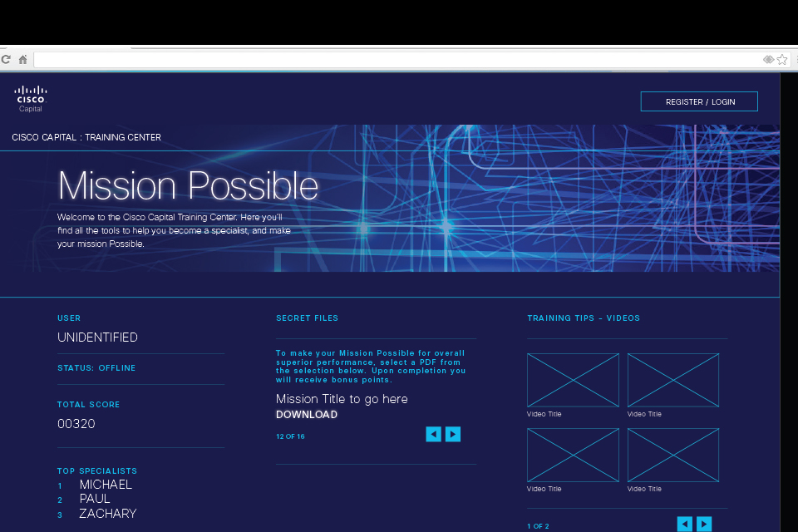Open the top-right video thumbnail
Screen dimensions: 798x532
[x=673, y=380]
